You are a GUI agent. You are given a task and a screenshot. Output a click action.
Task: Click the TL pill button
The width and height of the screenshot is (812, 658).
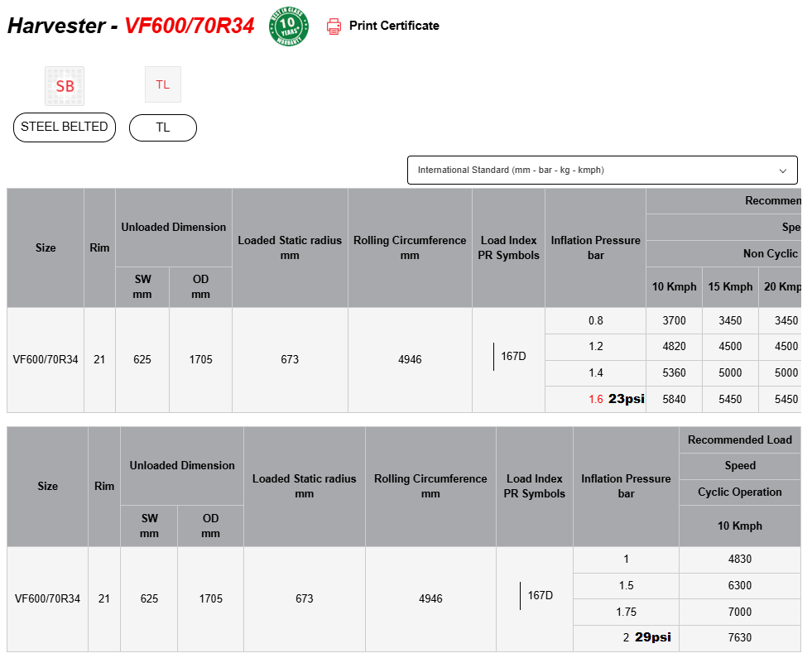point(162,127)
